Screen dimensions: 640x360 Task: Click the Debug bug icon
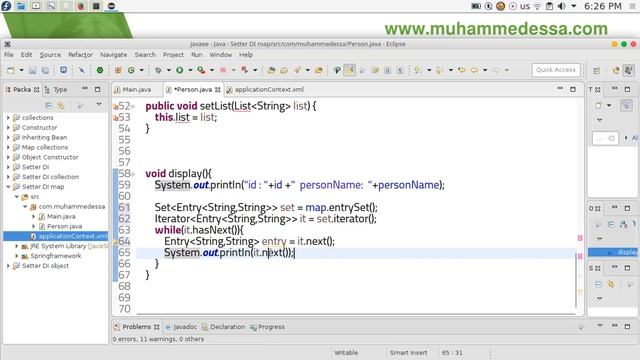pyautogui.click(x=158, y=70)
